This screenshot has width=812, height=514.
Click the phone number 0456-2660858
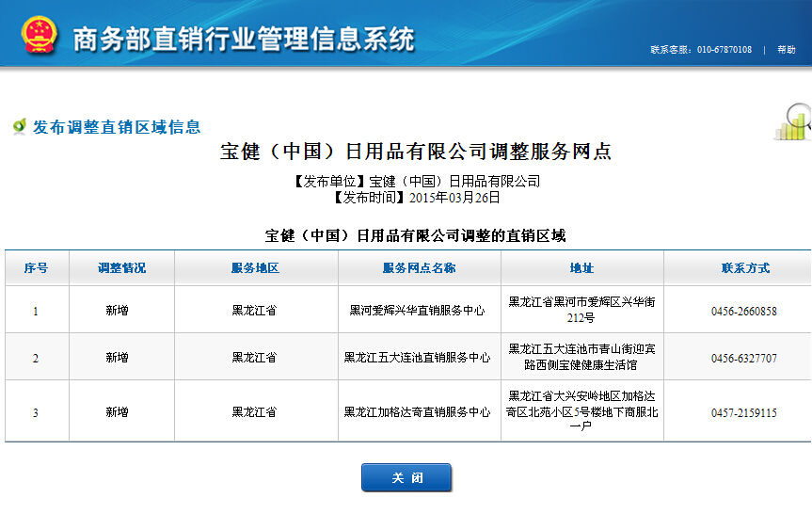tap(743, 311)
